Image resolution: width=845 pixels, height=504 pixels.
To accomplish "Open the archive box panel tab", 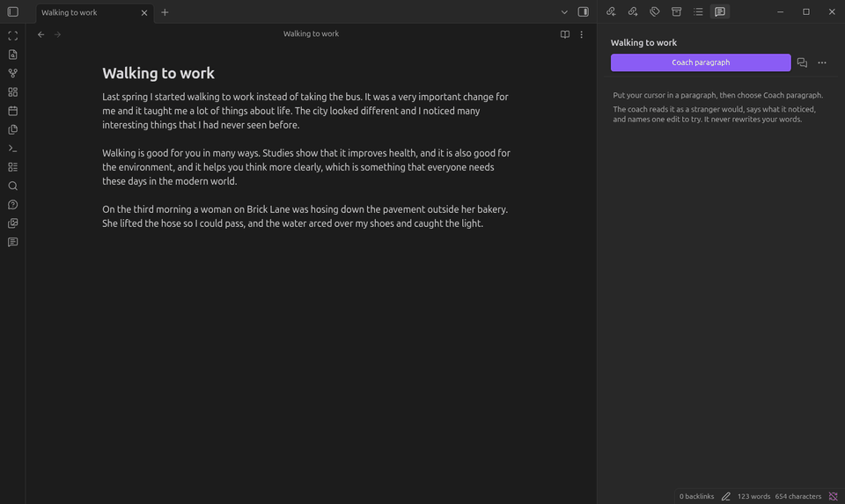I will coord(676,11).
